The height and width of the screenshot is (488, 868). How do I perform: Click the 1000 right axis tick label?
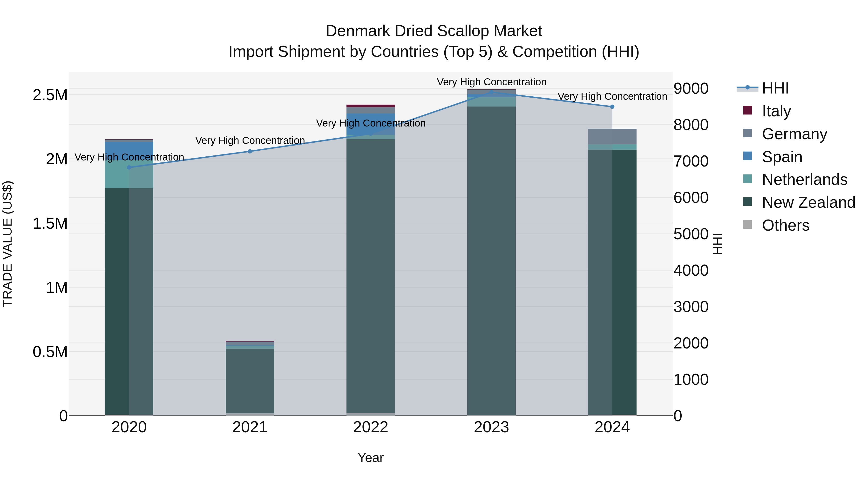click(x=691, y=380)
